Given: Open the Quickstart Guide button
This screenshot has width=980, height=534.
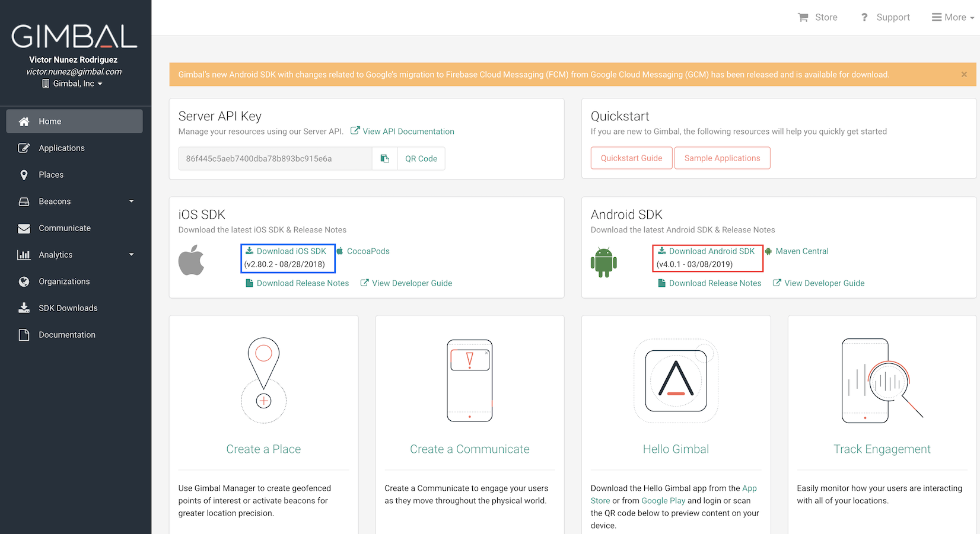Looking at the screenshot, I should point(631,158).
